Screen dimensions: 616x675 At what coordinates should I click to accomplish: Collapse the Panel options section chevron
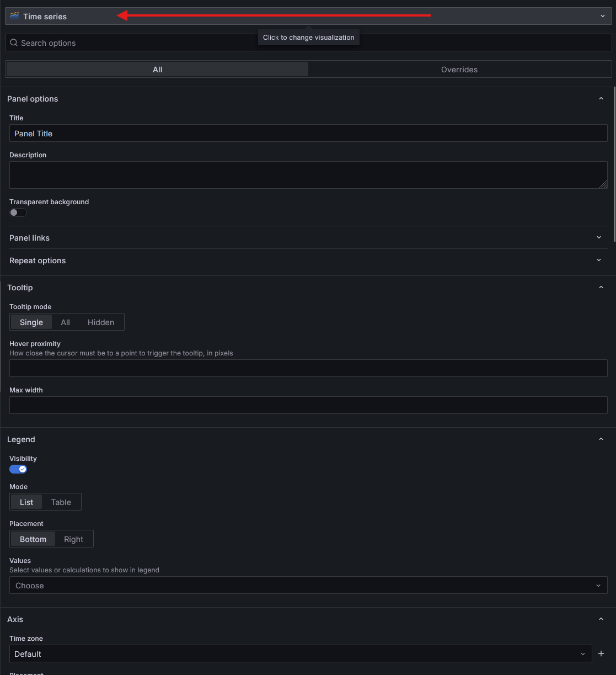tap(601, 99)
